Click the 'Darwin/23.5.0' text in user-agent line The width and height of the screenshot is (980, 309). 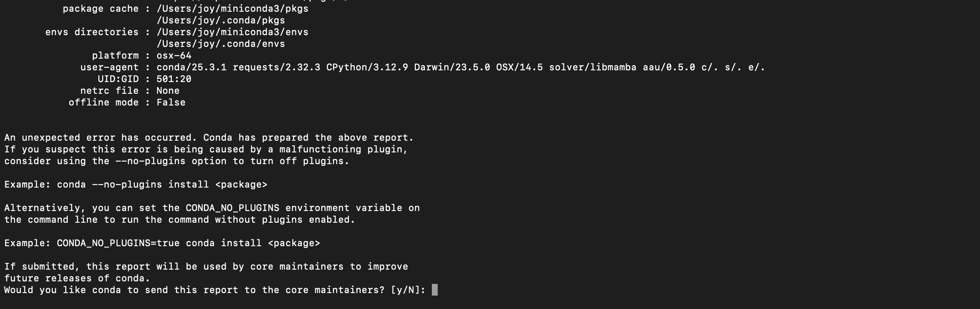(x=452, y=67)
